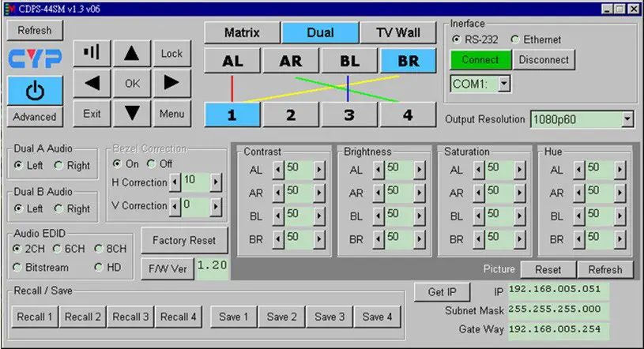Click the green Connect button
This screenshot has height=349, width=644.
click(x=480, y=60)
